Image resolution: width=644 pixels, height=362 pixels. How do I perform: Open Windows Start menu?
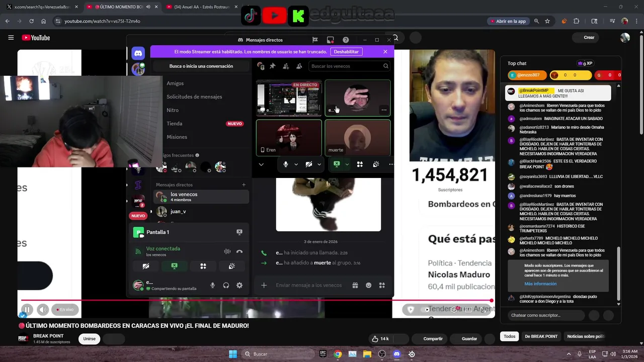pyautogui.click(x=233, y=354)
